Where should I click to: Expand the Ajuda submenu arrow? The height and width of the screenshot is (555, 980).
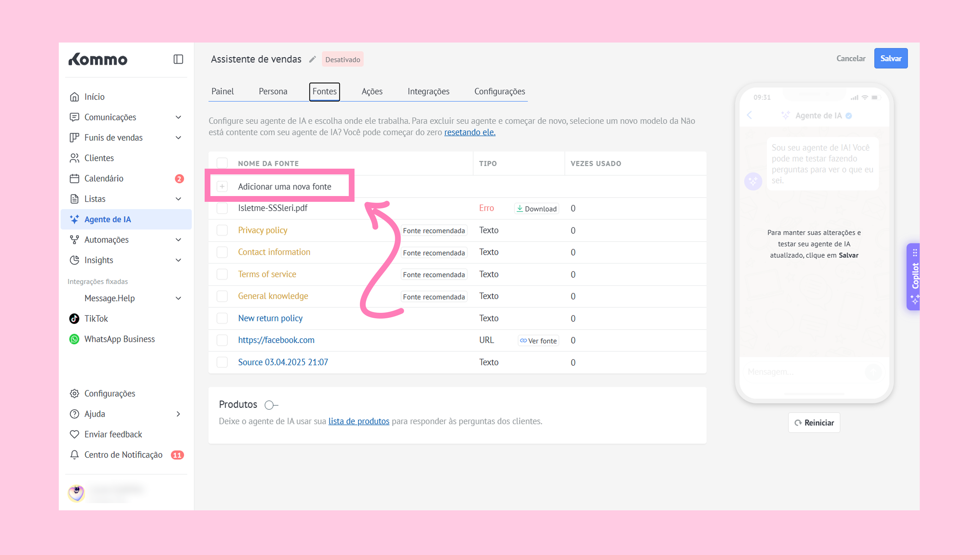[178, 414]
